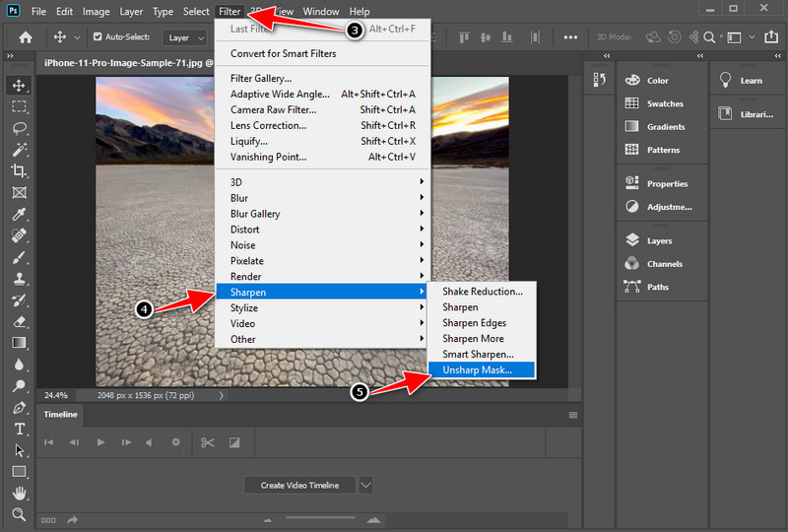Select the Hand tool
This screenshot has height=532, width=788.
[x=19, y=493]
